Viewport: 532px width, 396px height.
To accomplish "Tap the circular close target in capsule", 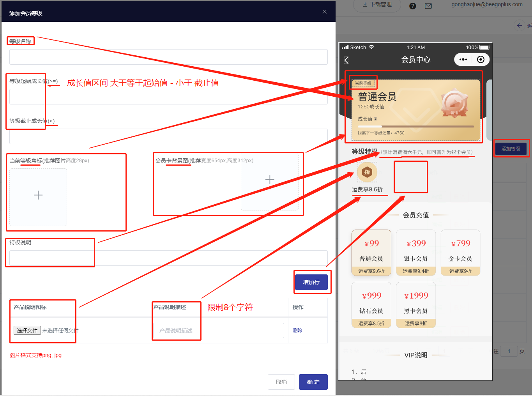I will [x=481, y=60].
